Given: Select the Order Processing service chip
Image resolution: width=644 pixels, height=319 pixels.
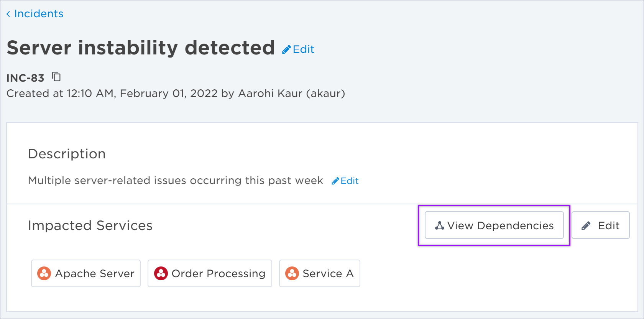Looking at the screenshot, I should (x=210, y=273).
